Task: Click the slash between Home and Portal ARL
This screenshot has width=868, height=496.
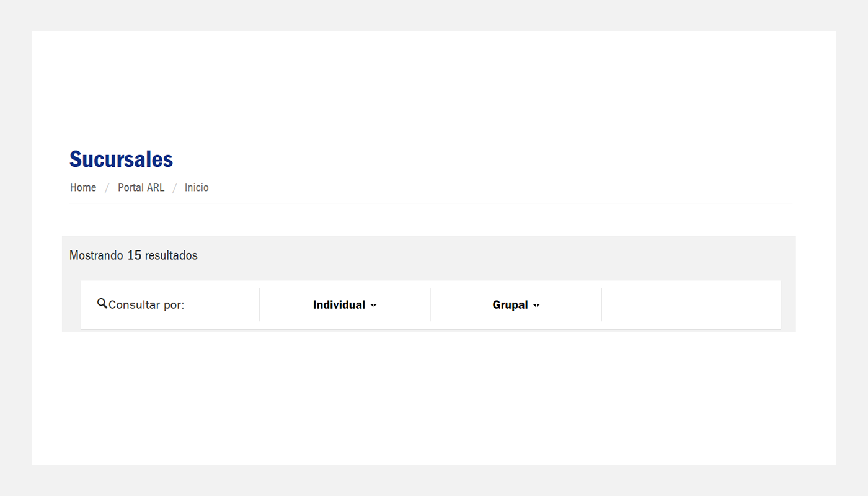Action: point(107,188)
